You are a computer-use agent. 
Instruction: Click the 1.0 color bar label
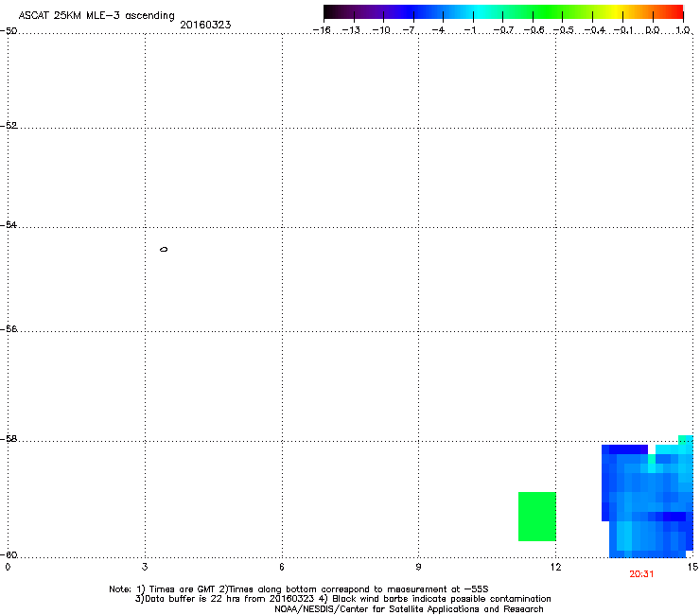tap(683, 30)
